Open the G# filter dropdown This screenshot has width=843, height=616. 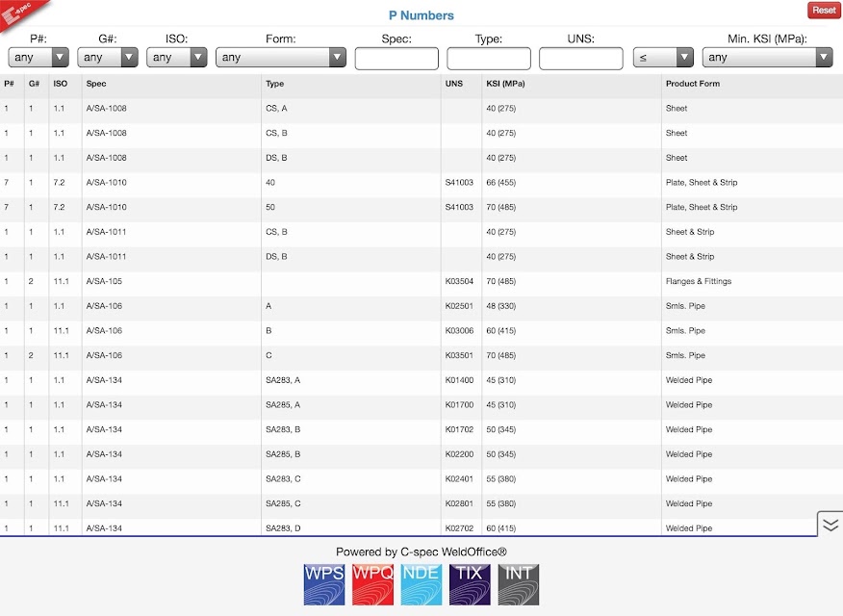tap(108, 58)
